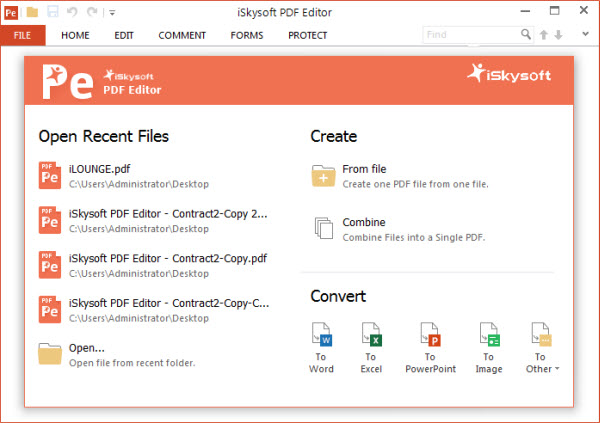
Task: Open folder icon in quick access toolbar
Action: [32, 12]
